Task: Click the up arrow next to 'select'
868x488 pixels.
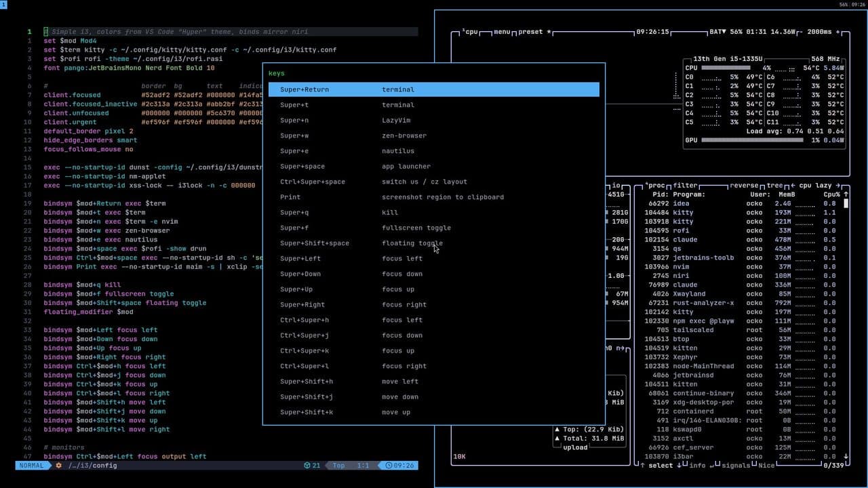Action: click(643, 466)
